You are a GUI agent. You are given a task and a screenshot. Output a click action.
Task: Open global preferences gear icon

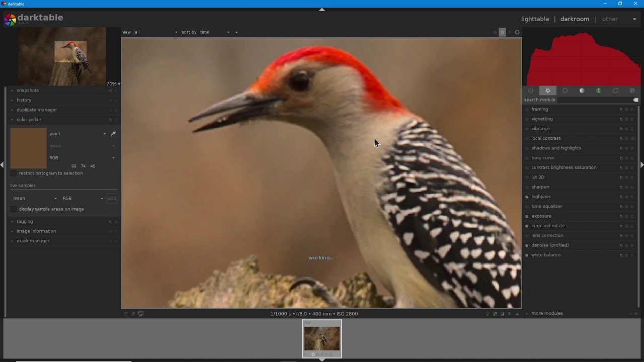point(517,32)
